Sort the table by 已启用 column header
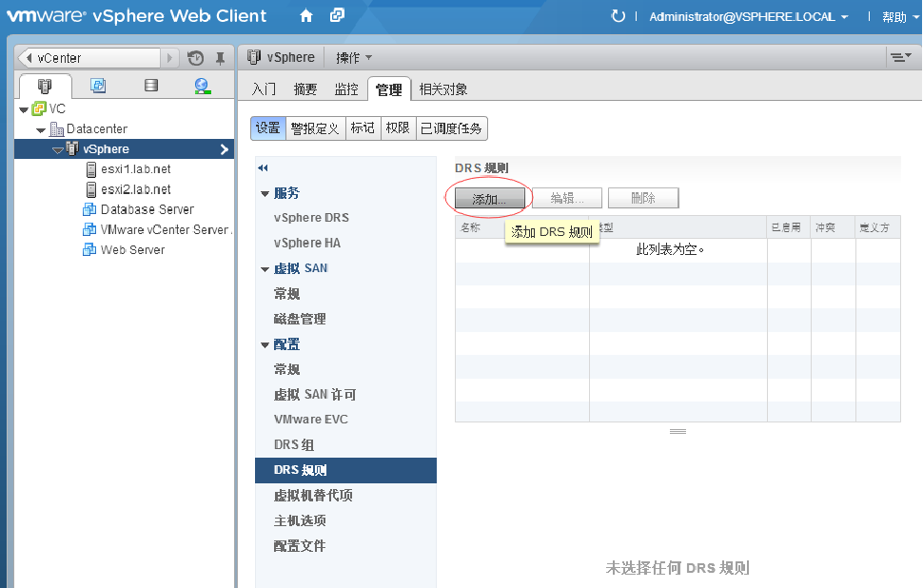The width and height of the screenshot is (923, 588). coord(789,227)
